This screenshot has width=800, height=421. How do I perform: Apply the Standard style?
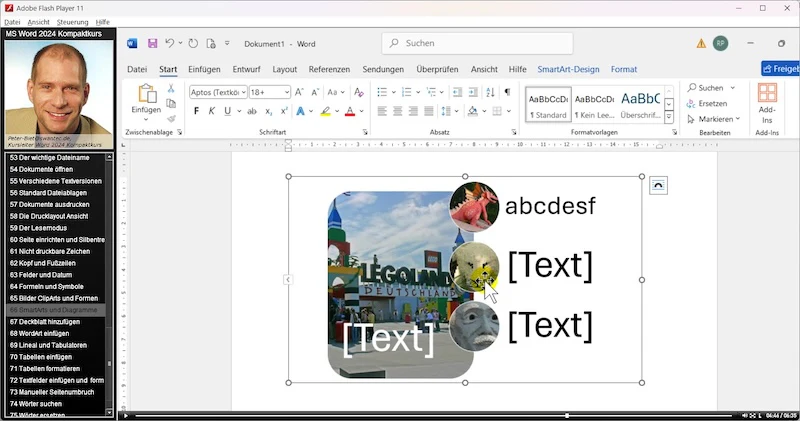[548, 105]
